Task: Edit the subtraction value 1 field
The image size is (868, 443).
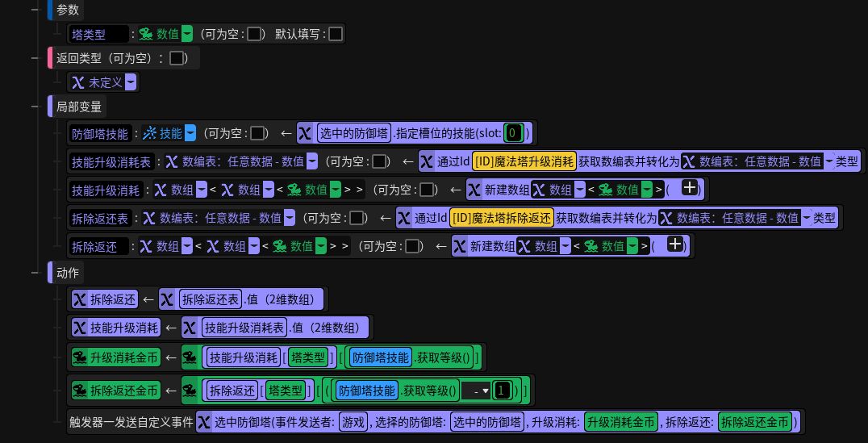Action: click(502, 391)
